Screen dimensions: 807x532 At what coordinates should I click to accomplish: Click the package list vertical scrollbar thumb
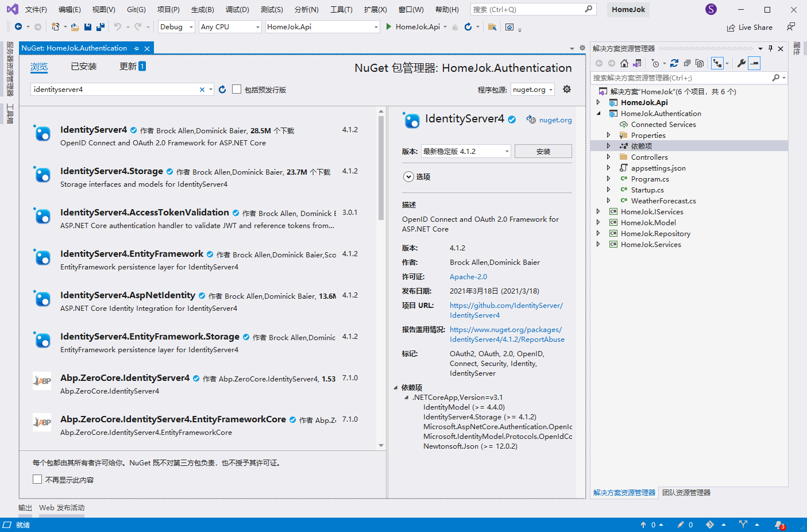381,168
